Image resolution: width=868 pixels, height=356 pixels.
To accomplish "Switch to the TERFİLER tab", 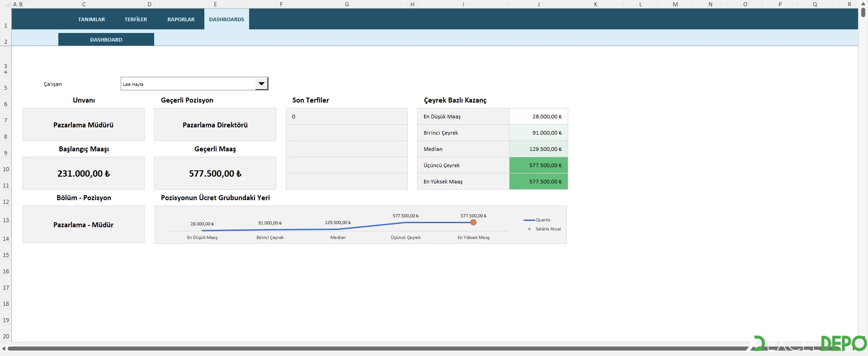I will click(x=136, y=19).
